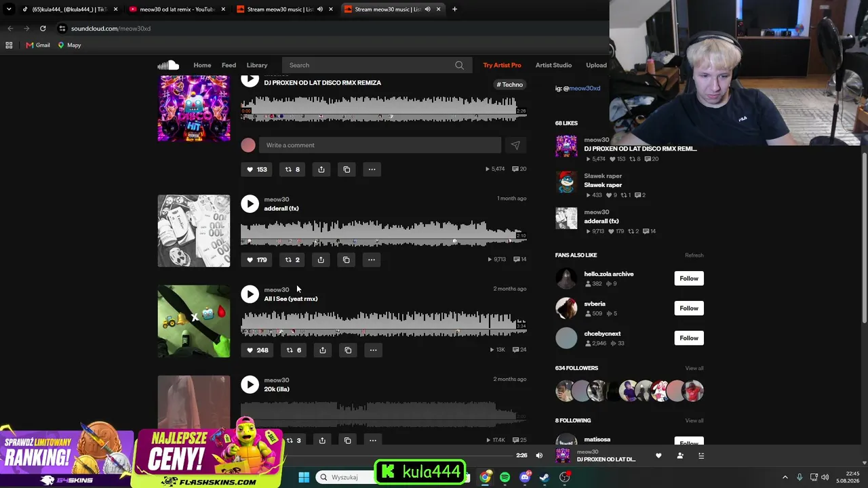Play the All I See (yeat rmx) track
The width and height of the screenshot is (868, 488).
pyautogui.click(x=250, y=294)
